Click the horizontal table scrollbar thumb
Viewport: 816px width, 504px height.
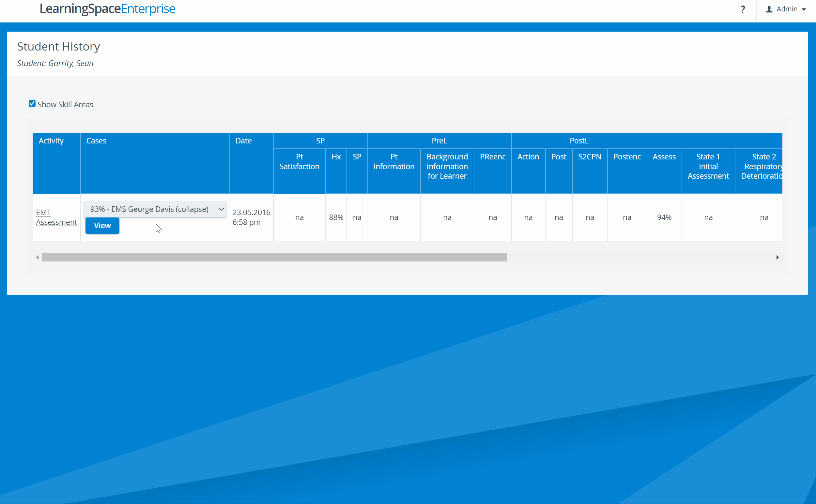(274, 257)
